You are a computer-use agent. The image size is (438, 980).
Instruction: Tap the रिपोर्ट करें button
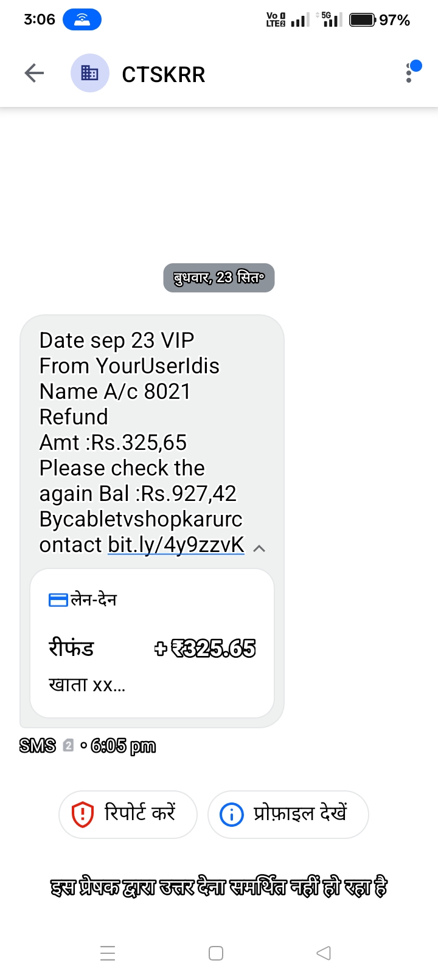128,815
